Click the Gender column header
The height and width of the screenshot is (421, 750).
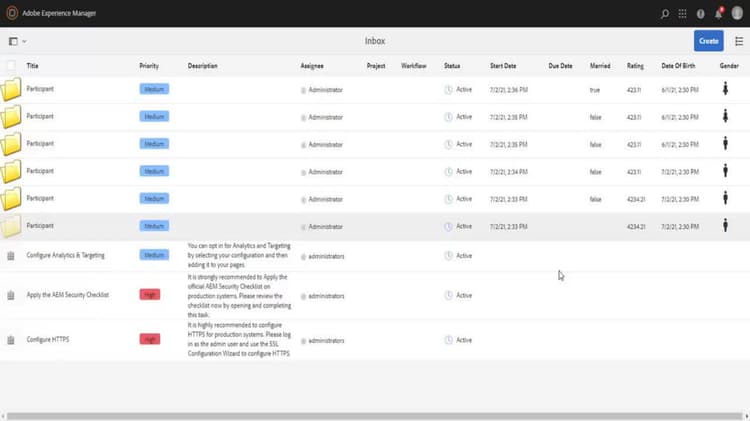click(729, 66)
